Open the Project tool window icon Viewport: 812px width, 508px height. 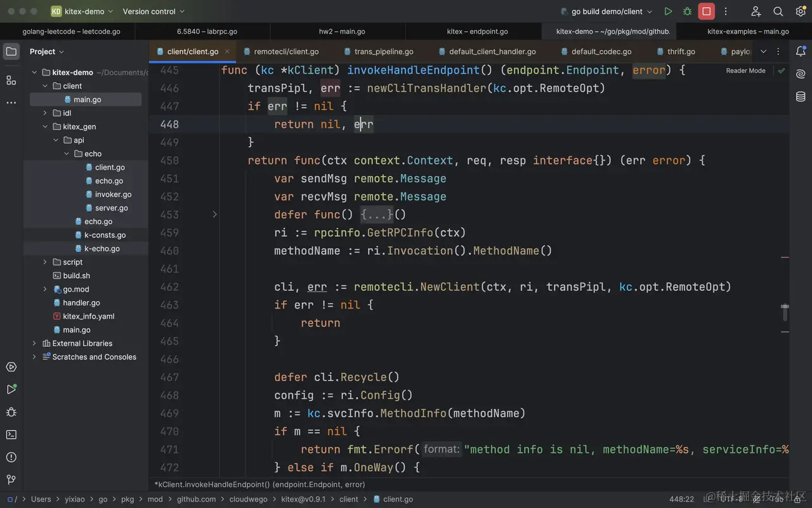[11, 51]
